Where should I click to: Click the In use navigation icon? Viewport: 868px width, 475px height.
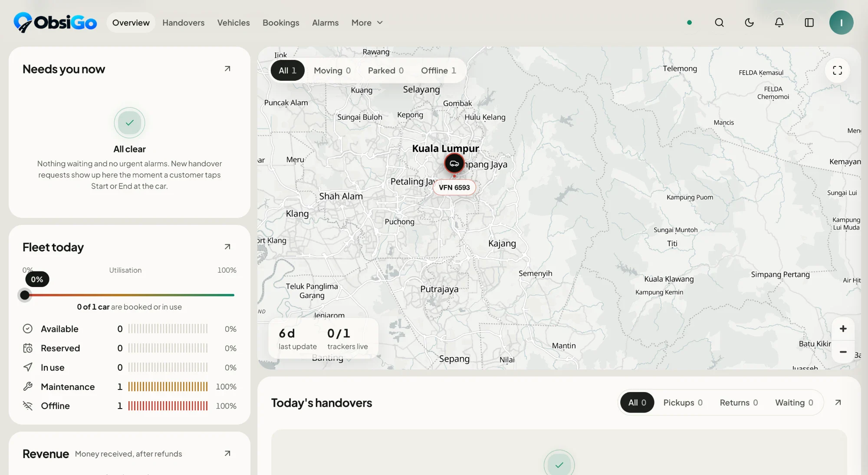(28, 367)
